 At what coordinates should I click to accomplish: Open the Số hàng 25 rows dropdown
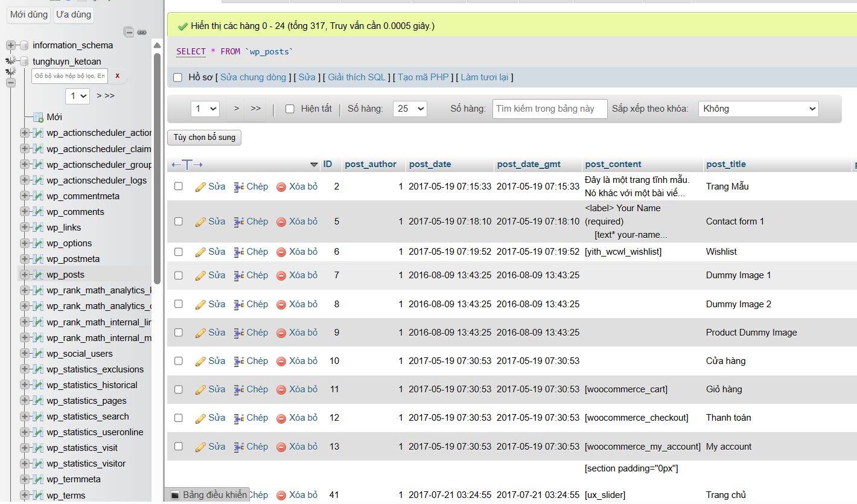pyautogui.click(x=410, y=109)
